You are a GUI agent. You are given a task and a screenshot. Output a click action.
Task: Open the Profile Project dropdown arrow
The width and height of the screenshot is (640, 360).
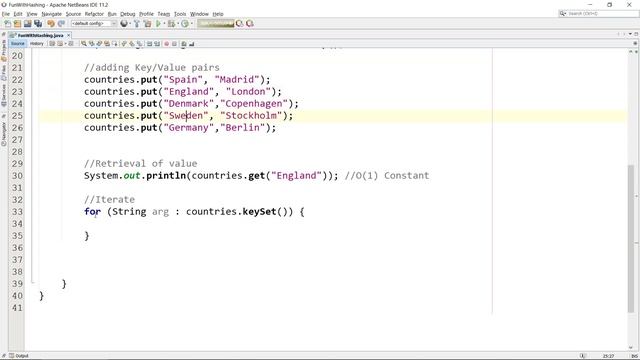click(x=191, y=24)
